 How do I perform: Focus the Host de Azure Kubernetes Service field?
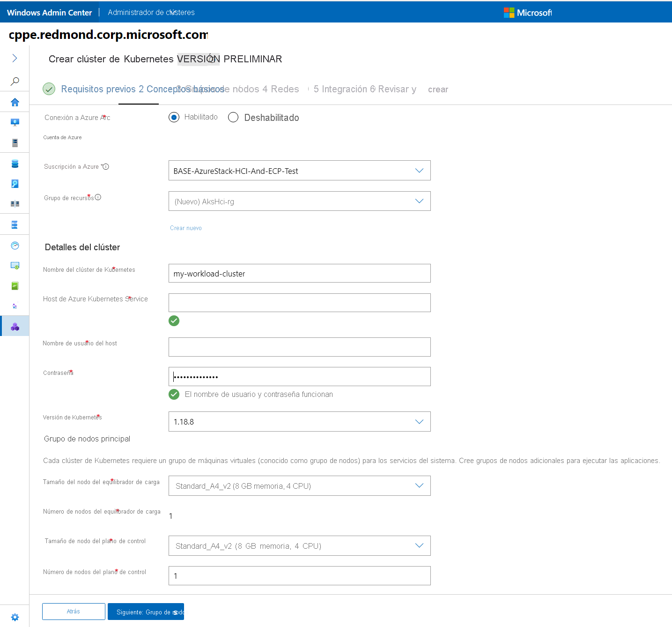[x=299, y=303]
